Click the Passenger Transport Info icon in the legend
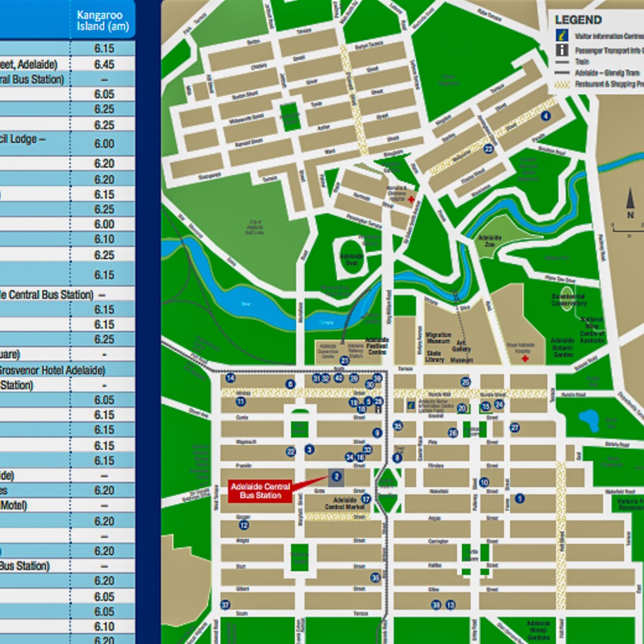 click(562, 50)
